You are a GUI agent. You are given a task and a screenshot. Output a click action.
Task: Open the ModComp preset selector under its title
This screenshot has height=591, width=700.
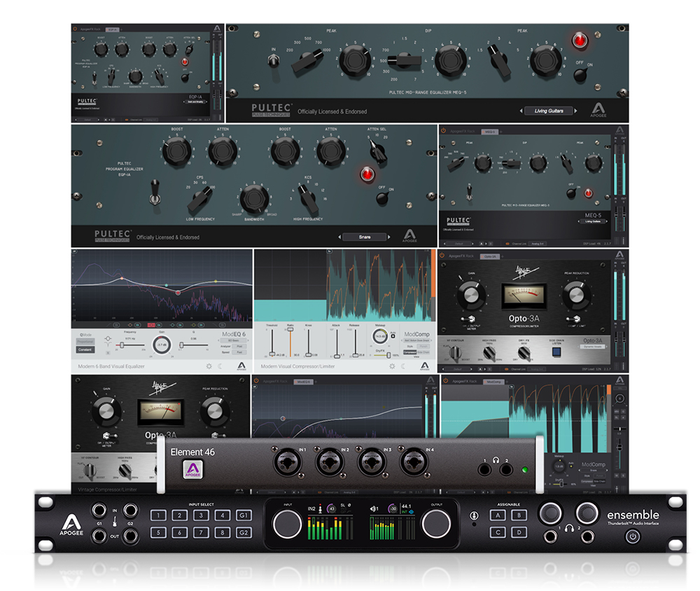[416, 340]
